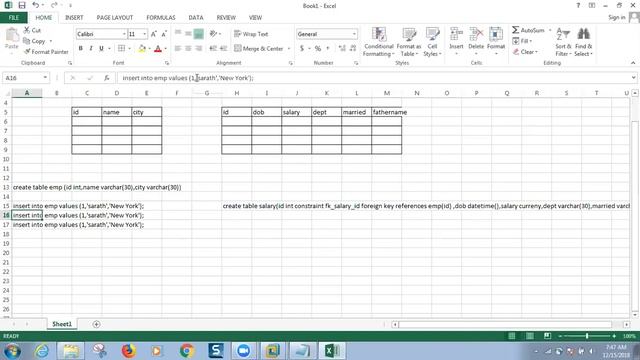Collapse the ribbon

pyautogui.click(x=633, y=63)
